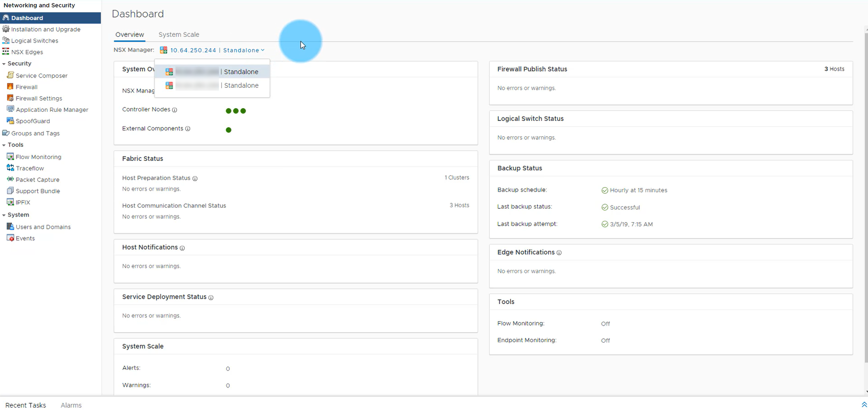The width and height of the screenshot is (868, 410).
Task: Click info icon next to Service Deployment Status
Action: pos(211,298)
